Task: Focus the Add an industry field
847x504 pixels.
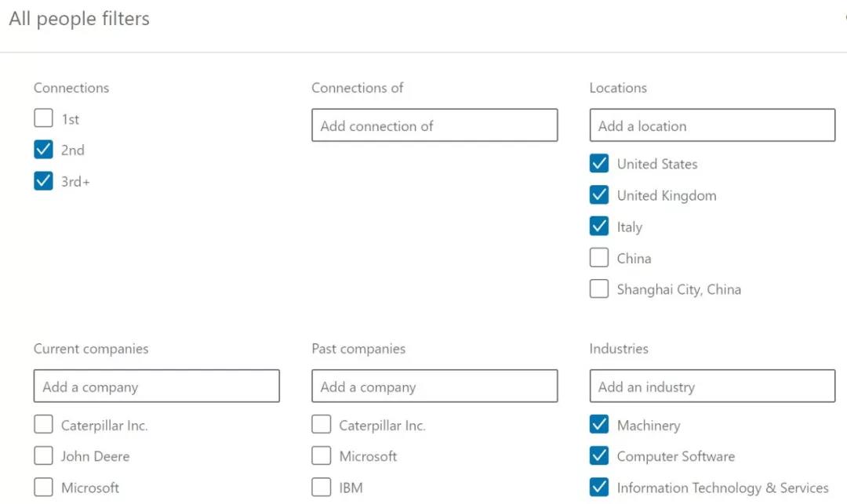Action: (712, 386)
